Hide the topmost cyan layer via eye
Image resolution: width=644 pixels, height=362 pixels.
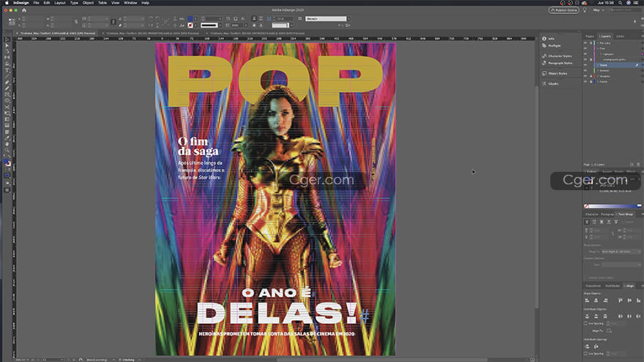(x=585, y=42)
